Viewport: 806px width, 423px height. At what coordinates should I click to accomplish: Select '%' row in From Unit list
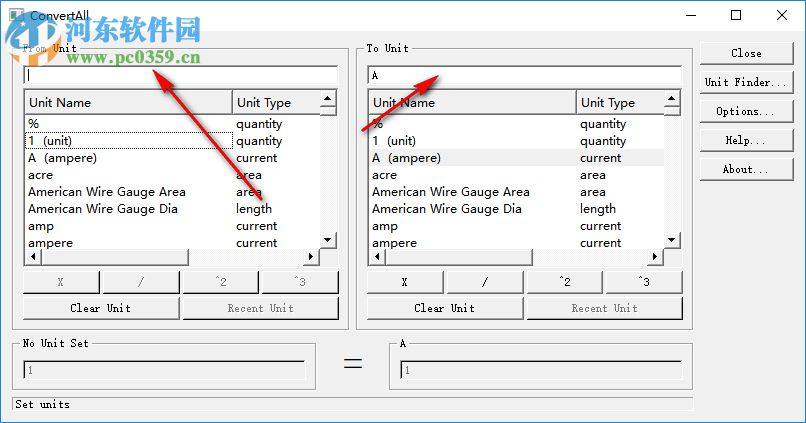click(x=173, y=124)
